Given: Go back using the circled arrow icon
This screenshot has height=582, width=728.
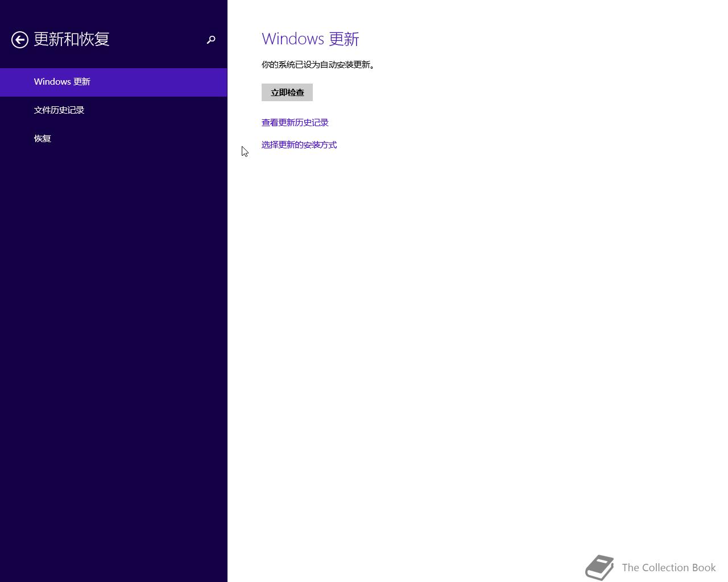Looking at the screenshot, I should [x=20, y=40].
